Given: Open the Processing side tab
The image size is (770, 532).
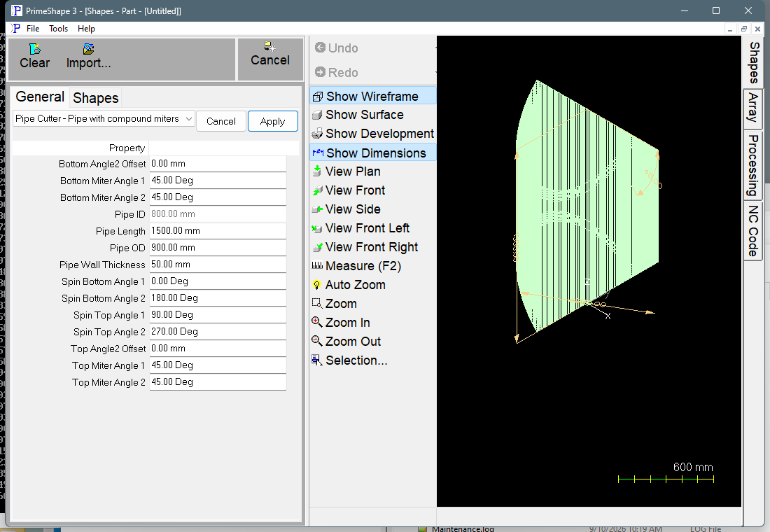Looking at the screenshot, I should tap(753, 165).
